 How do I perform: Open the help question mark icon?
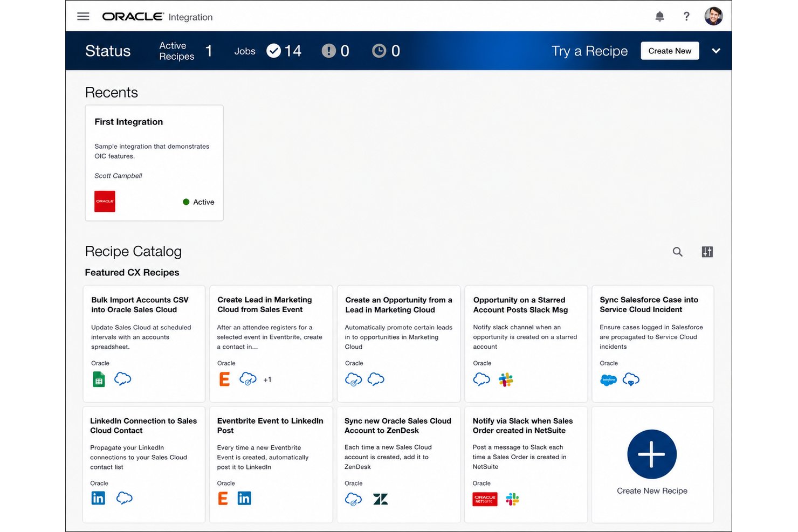coord(686,17)
